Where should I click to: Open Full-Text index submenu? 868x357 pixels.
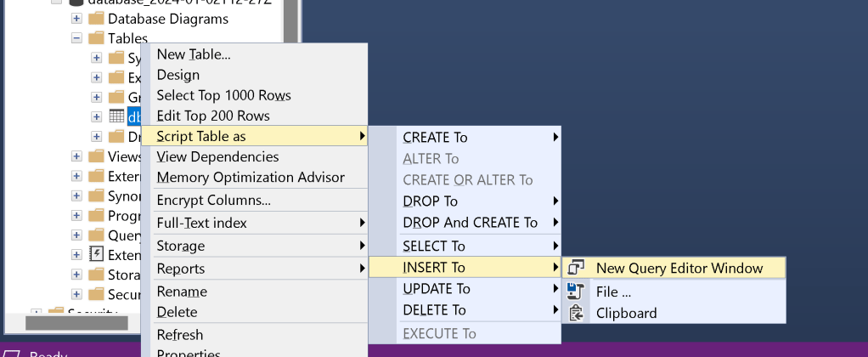[x=254, y=223]
